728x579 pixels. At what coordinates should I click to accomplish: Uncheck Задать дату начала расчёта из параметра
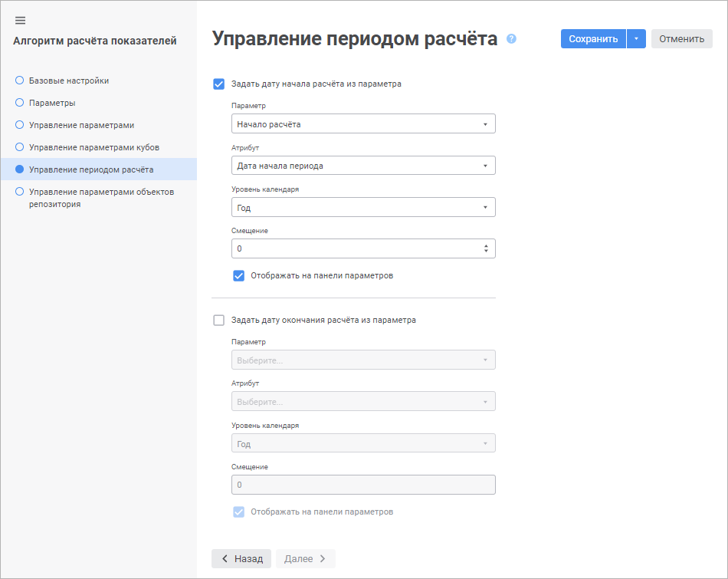click(x=219, y=84)
